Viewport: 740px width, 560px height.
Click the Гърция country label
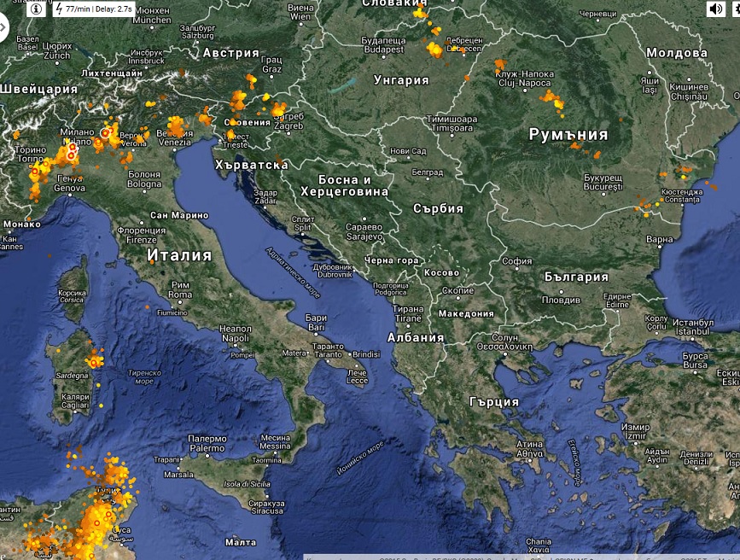[x=493, y=401]
